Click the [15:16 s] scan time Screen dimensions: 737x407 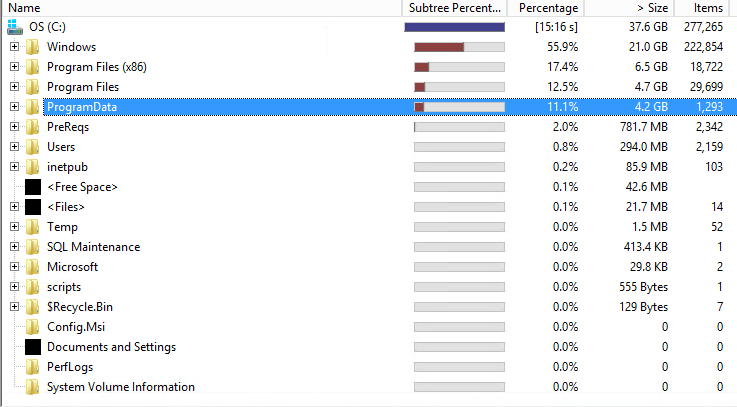[556, 27]
